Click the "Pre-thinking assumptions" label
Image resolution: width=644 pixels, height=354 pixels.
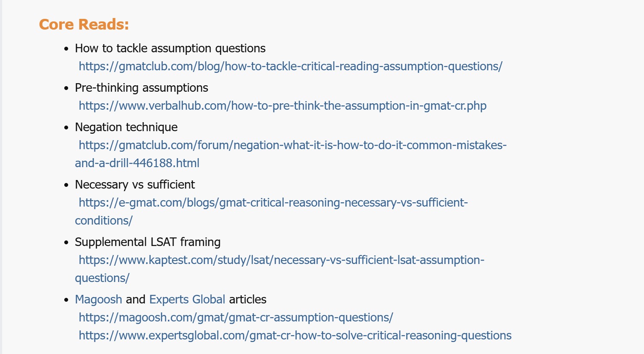[x=141, y=88]
